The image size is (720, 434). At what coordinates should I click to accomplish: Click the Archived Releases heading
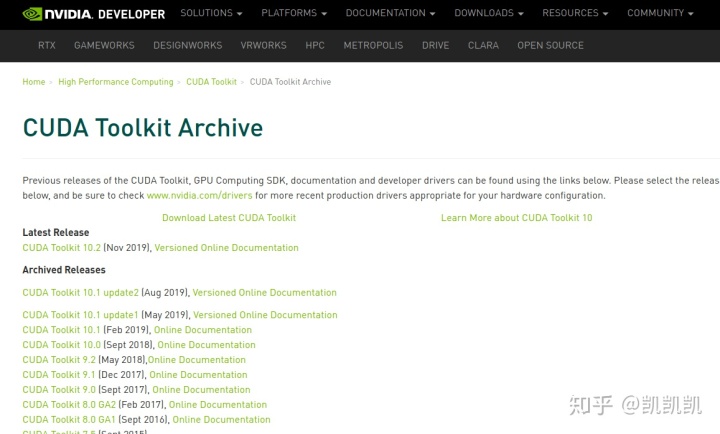(x=64, y=270)
